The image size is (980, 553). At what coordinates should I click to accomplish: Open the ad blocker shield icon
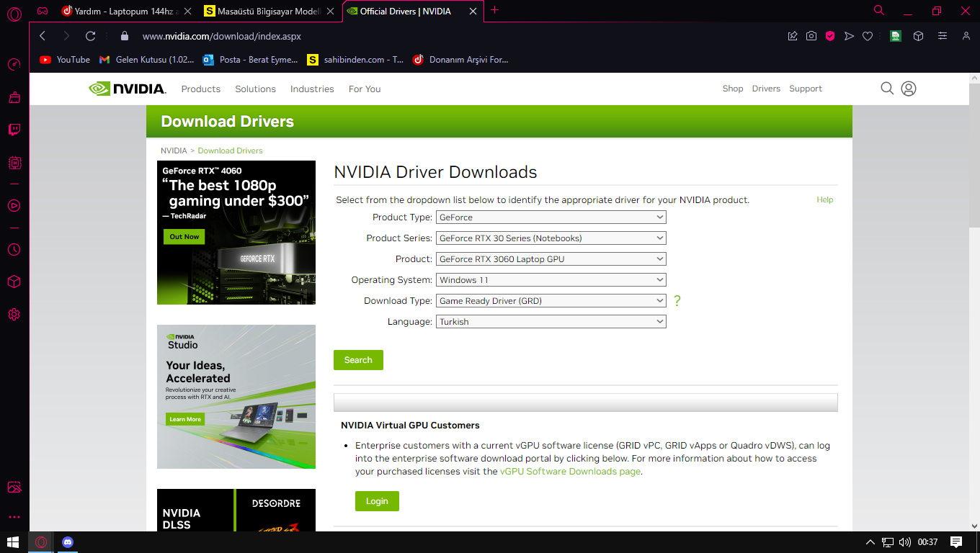coord(830,36)
